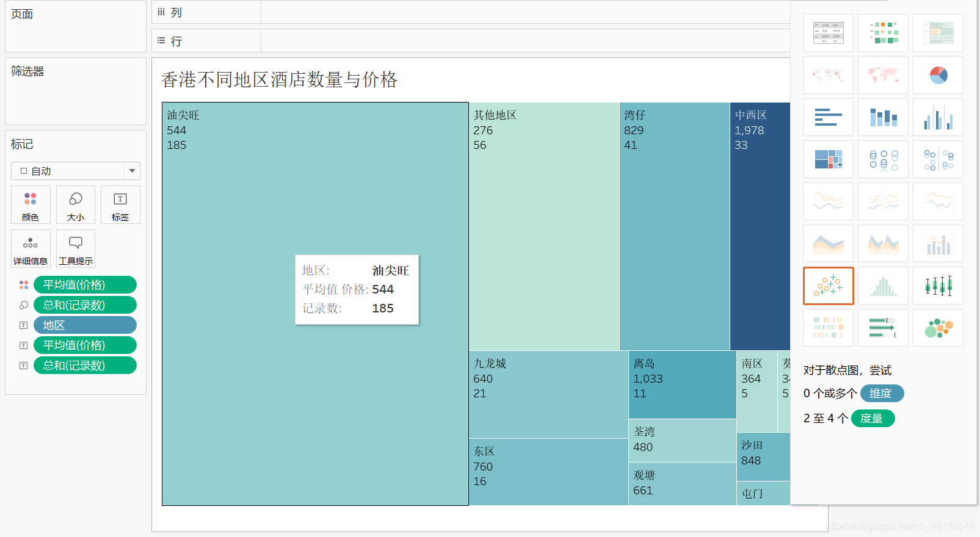
Task: Select the highlight table chart type
Action: click(x=938, y=33)
